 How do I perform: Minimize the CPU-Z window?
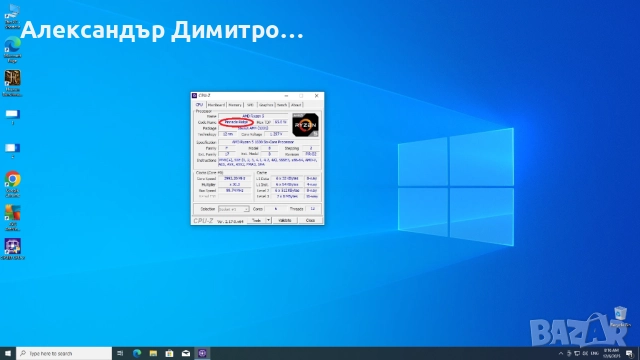286,96
